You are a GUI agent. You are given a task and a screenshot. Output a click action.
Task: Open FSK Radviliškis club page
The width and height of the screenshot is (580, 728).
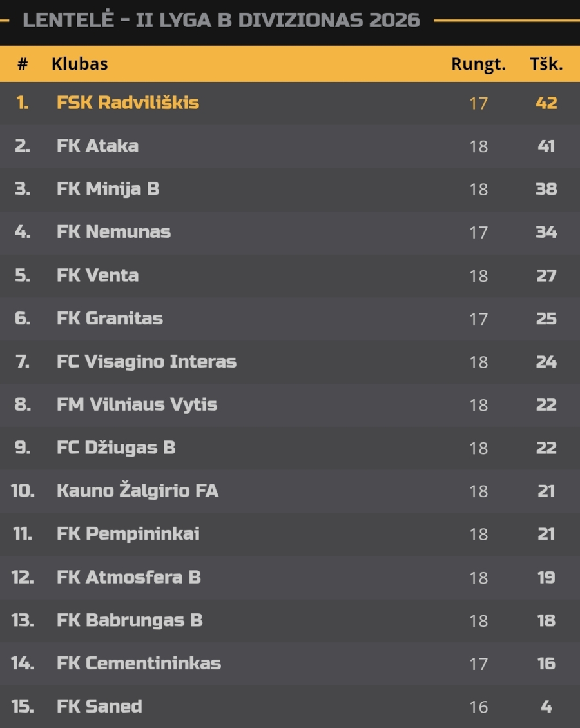pyautogui.click(x=128, y=103)
